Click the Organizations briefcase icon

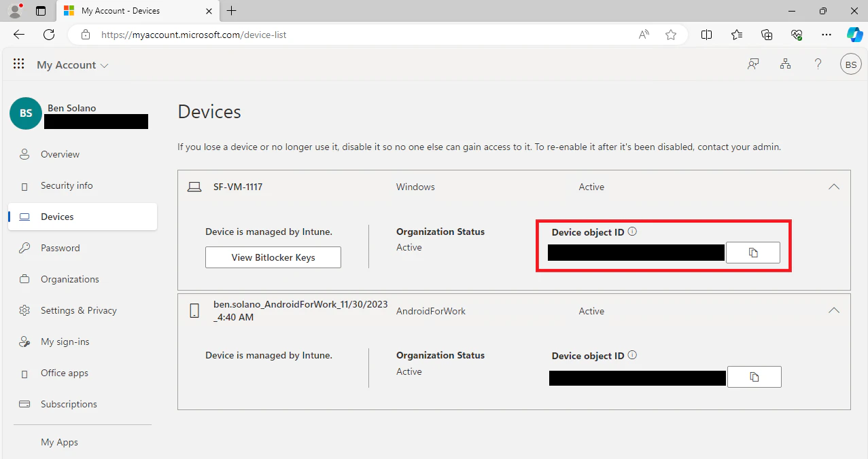pyautogui.click(x=24, y=279)
